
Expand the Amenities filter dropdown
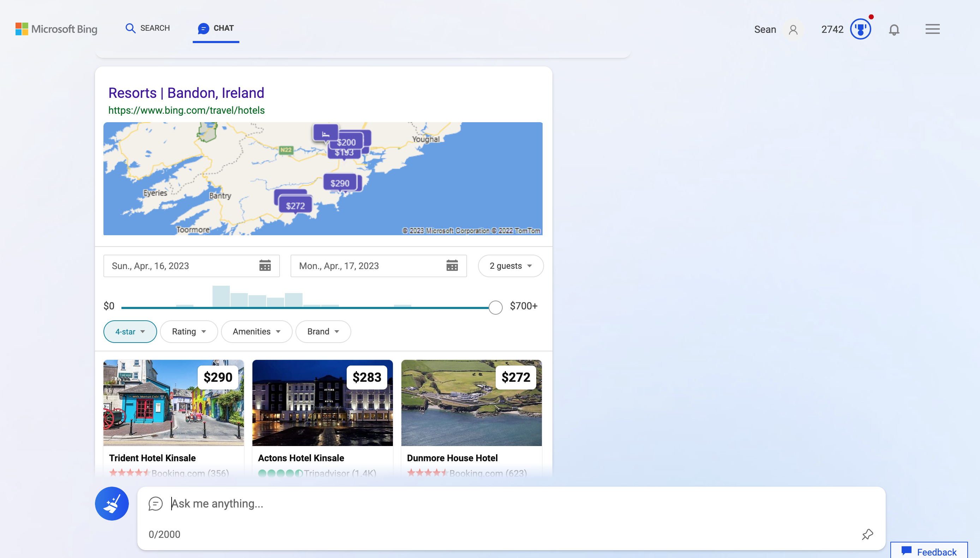[257, 332]
